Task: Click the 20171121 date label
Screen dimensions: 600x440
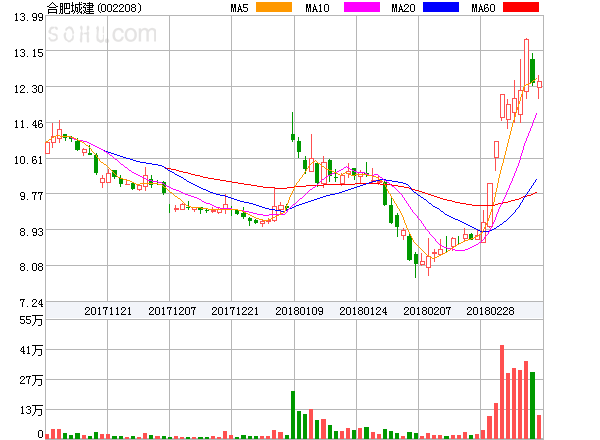Action: [x=108, y=311]
